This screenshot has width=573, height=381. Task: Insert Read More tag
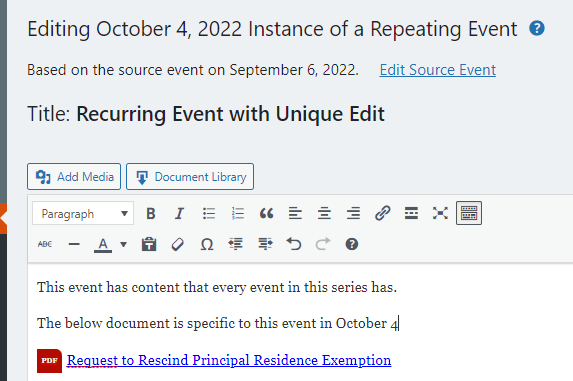pyautogui.click(x=411, y=213)
